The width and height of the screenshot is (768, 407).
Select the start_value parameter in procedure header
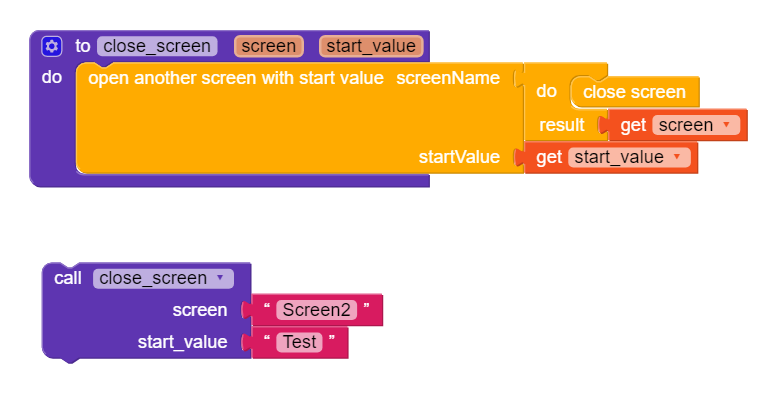(372, 46)
